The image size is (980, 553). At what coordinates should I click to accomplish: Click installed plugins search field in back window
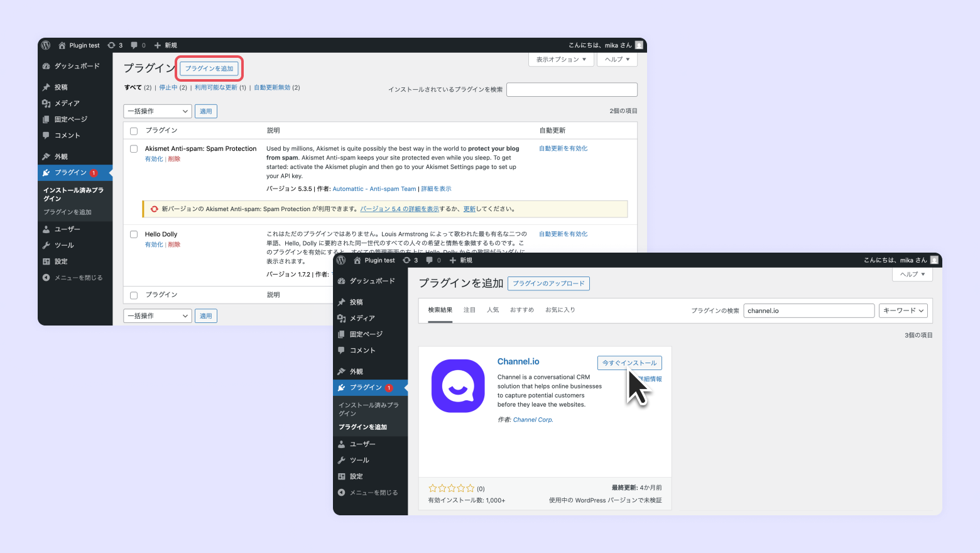[572, 89]
